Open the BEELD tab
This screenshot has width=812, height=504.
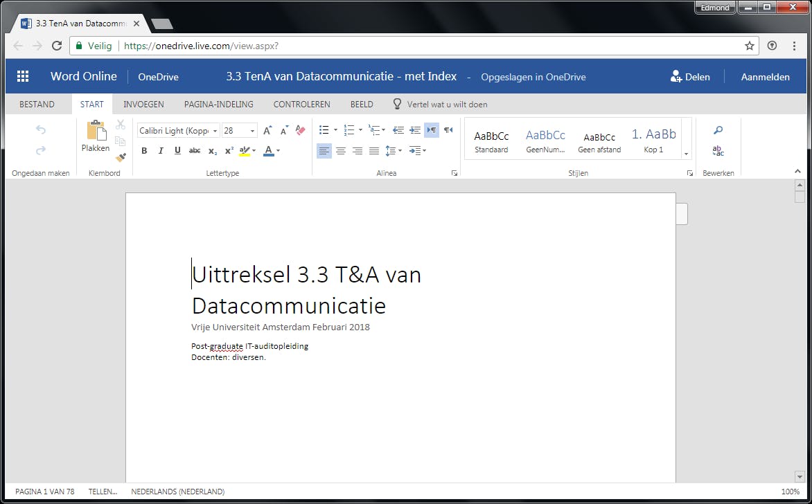pos(362,104)
